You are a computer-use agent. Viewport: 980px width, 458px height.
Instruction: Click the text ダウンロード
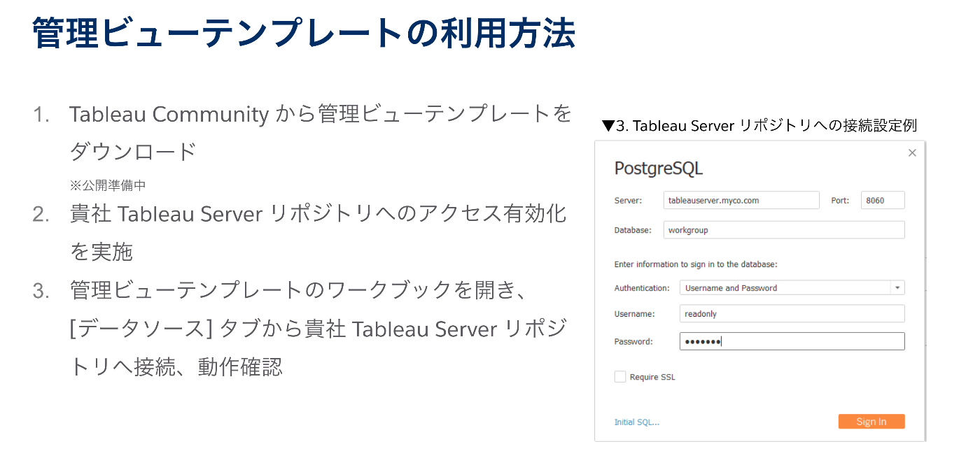(133, 151)
